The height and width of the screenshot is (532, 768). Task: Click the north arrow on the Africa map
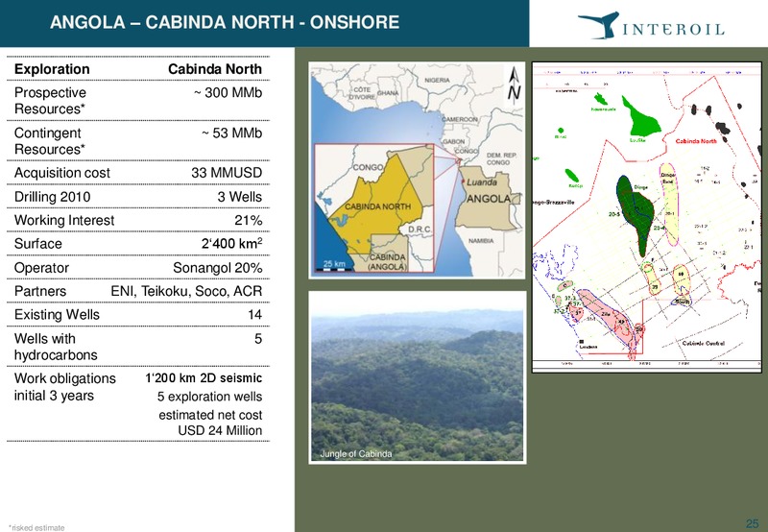(514, 86)
